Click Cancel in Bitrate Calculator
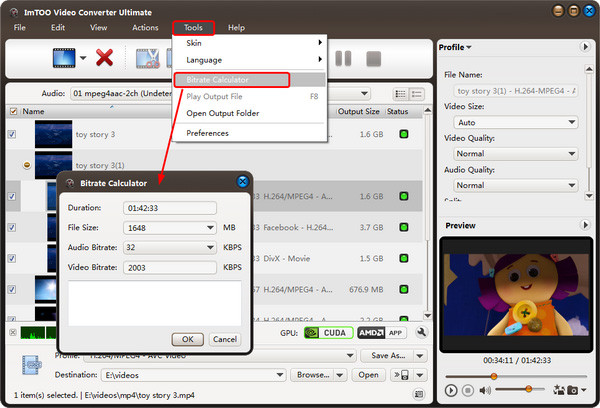This screenshot has width=600, height=408. point(225,339)
